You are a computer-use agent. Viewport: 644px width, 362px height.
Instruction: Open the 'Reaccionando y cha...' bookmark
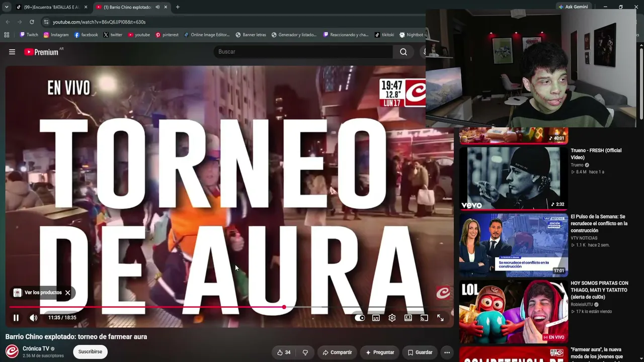pos(346,35)
